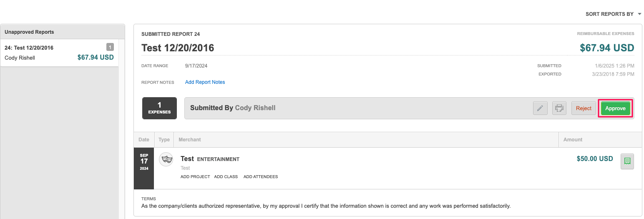
Task: Open the Sort Reports By dropdown
Action: pyautogui.click(x=609, y=14)
